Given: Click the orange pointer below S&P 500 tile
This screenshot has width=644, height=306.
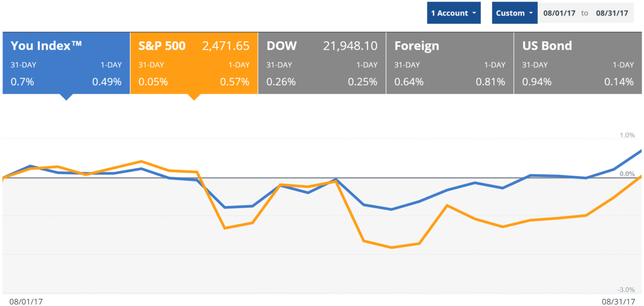Looking at the screenshot, I should point(193,97).
